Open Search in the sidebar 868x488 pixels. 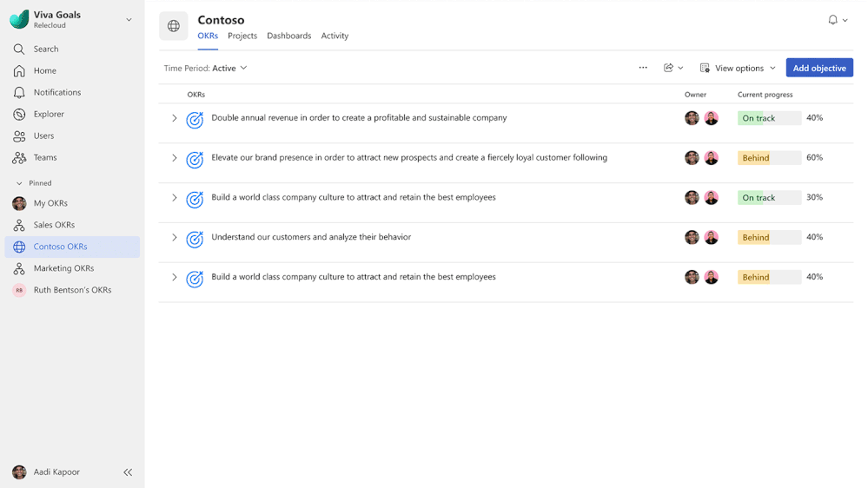coord(46,49)
